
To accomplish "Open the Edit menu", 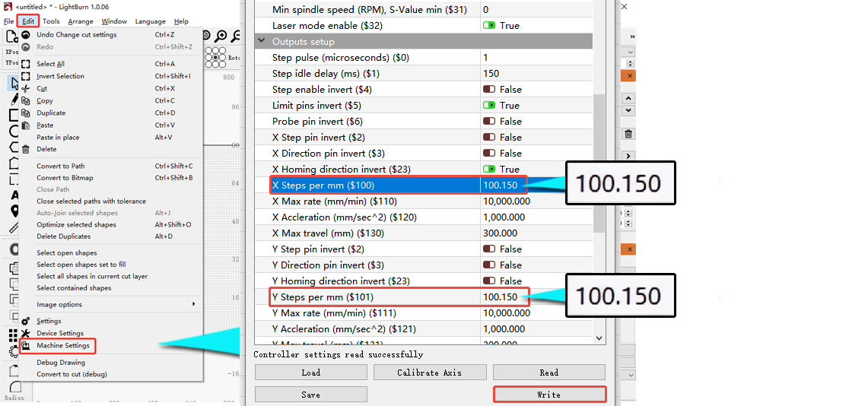I will [28, 21].
